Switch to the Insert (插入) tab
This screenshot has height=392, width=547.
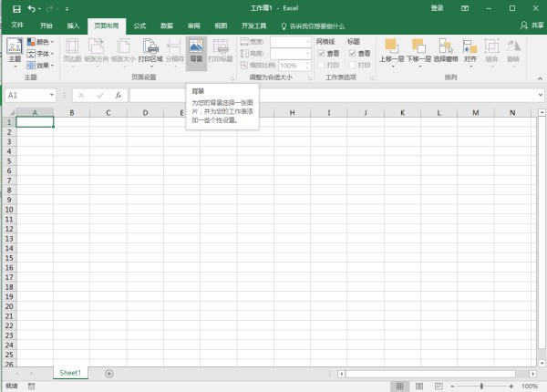pos(73,26)
